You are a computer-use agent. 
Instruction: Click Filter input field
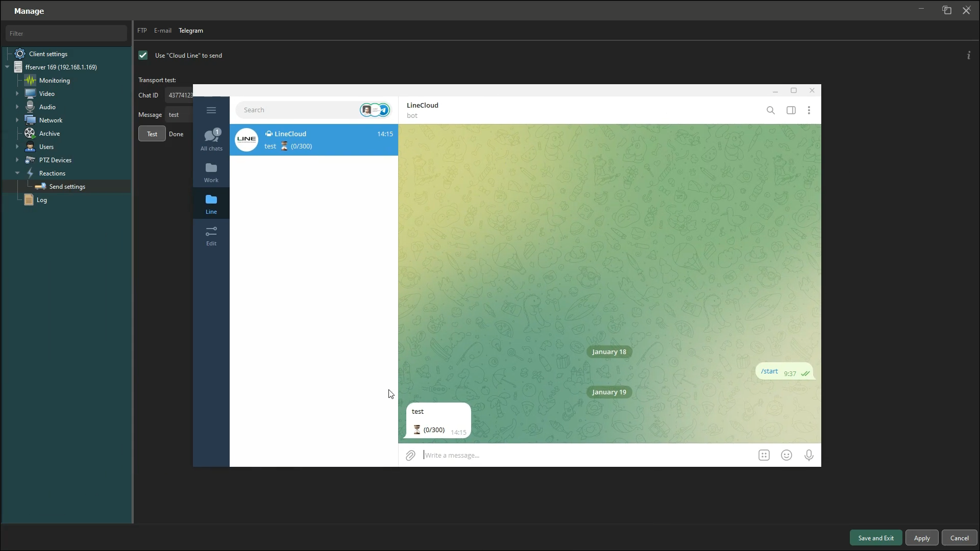click(66, 33)
